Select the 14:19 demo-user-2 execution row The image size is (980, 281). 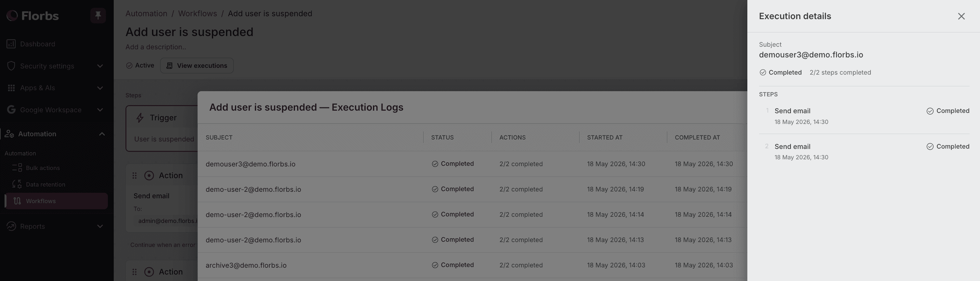tap(472, 189)
